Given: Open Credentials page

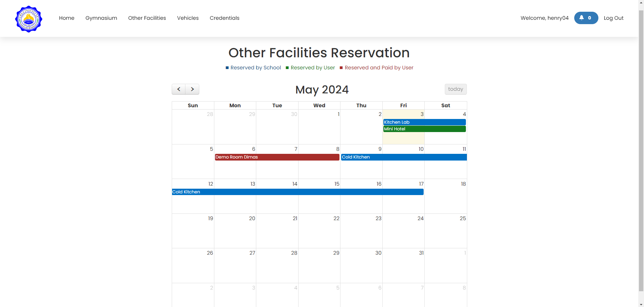Looking at the screenshot, I should pos(224,18).
